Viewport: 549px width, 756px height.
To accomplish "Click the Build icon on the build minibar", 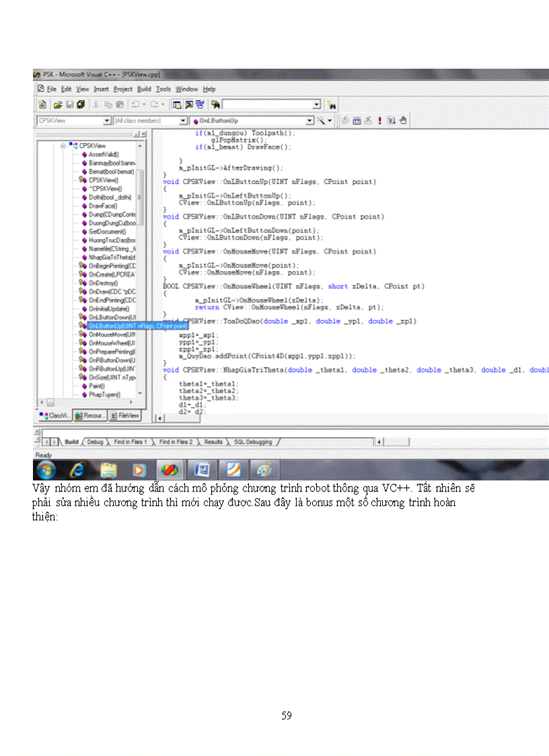I will 357,121.
